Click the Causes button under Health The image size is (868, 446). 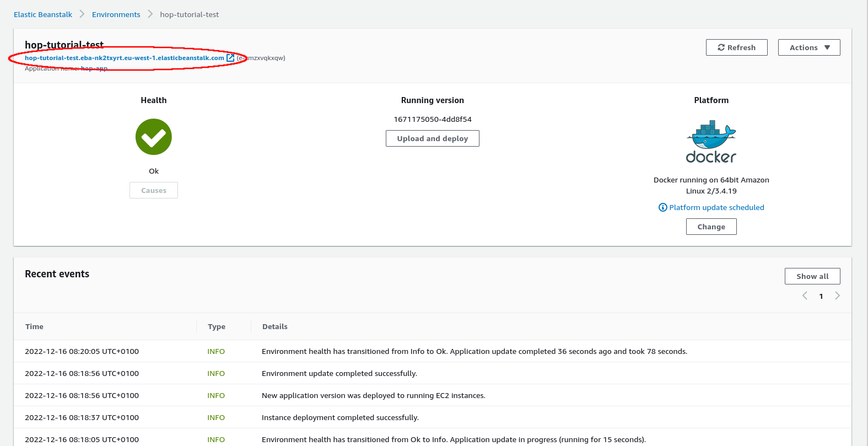tap(154, 190)
